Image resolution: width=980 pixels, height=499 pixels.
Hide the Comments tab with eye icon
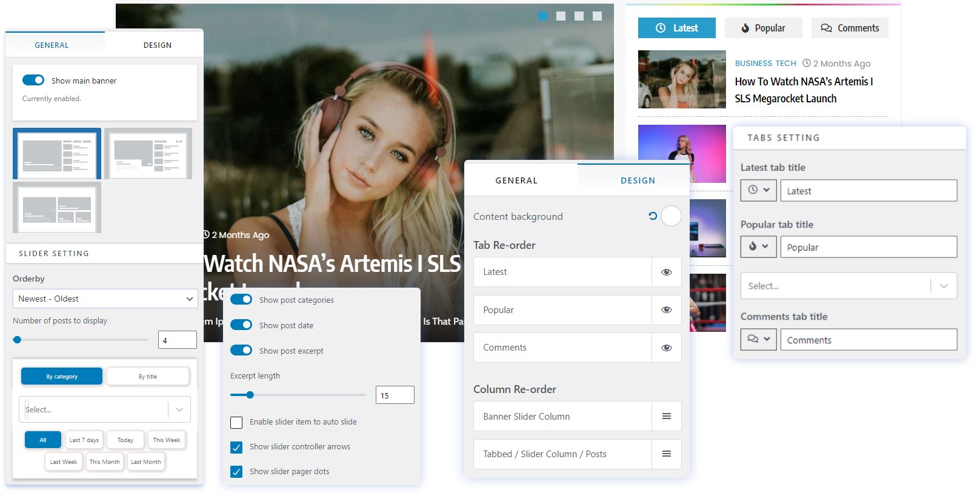pyautogui.click(x=666, y=348)
